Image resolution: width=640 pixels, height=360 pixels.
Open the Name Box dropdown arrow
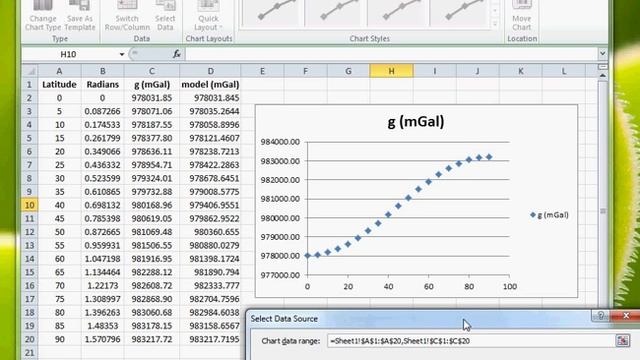click(x=122, y=54)
